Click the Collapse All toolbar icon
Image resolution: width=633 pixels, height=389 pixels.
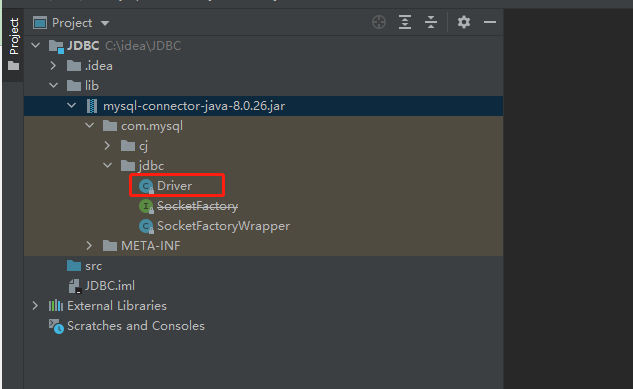coord(431,22)
